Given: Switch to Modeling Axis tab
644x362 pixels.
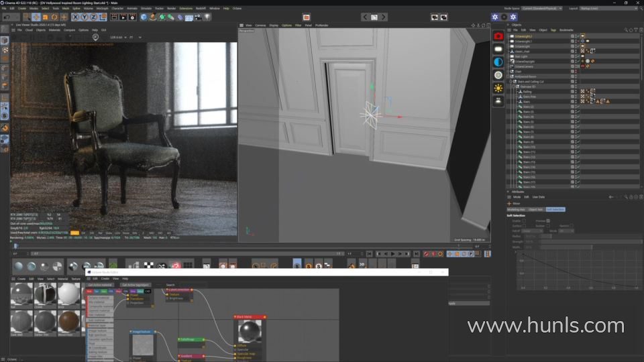Looking at the screenshot, I should point(517,209).
